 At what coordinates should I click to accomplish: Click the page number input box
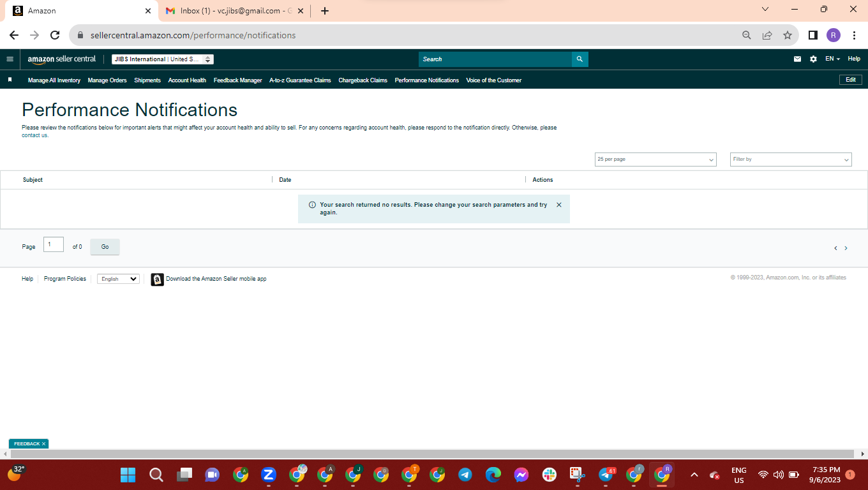[x=54, y=244]
